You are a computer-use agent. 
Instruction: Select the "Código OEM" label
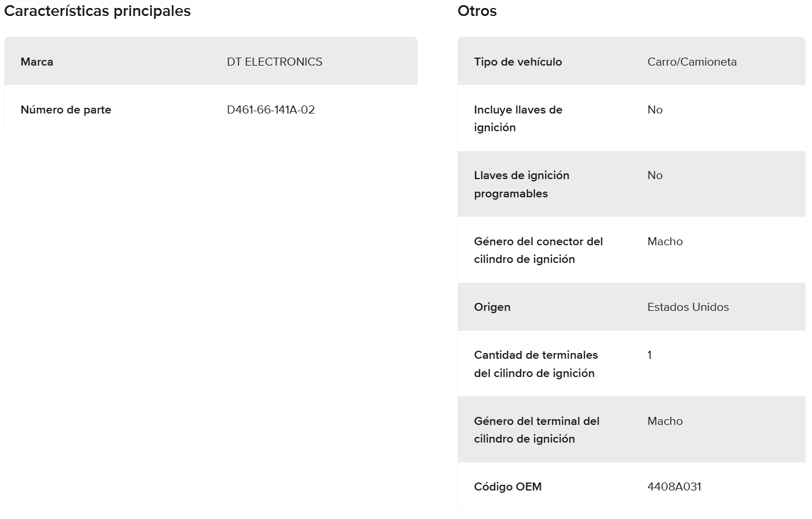[507, 486]
